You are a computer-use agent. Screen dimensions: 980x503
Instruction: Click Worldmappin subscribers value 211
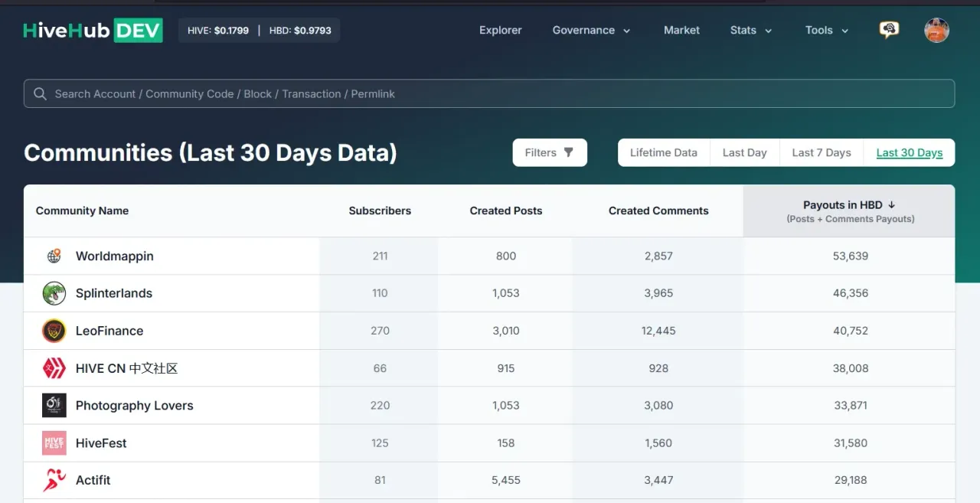tap(380, 256)
